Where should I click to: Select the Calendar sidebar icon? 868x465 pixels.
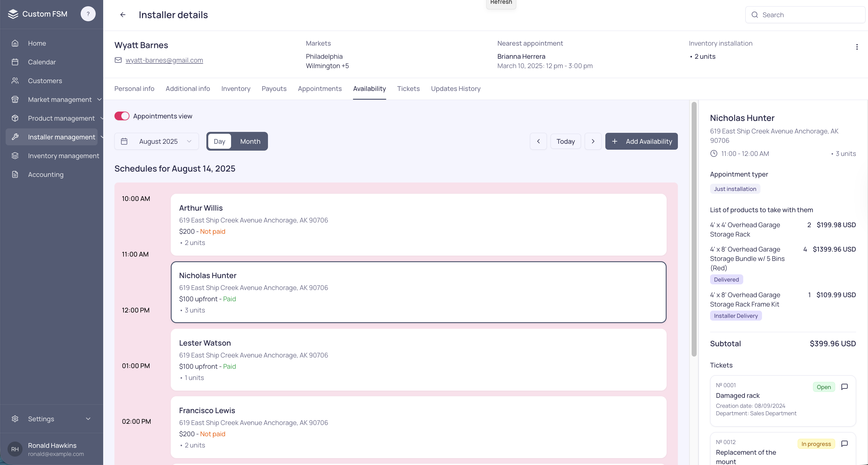click(15, 62)
